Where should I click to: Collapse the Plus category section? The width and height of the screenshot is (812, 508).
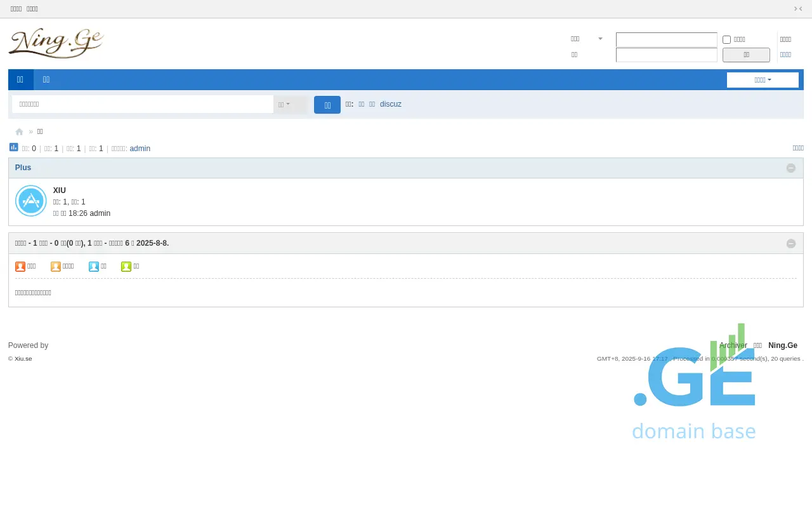click(790, 168)
